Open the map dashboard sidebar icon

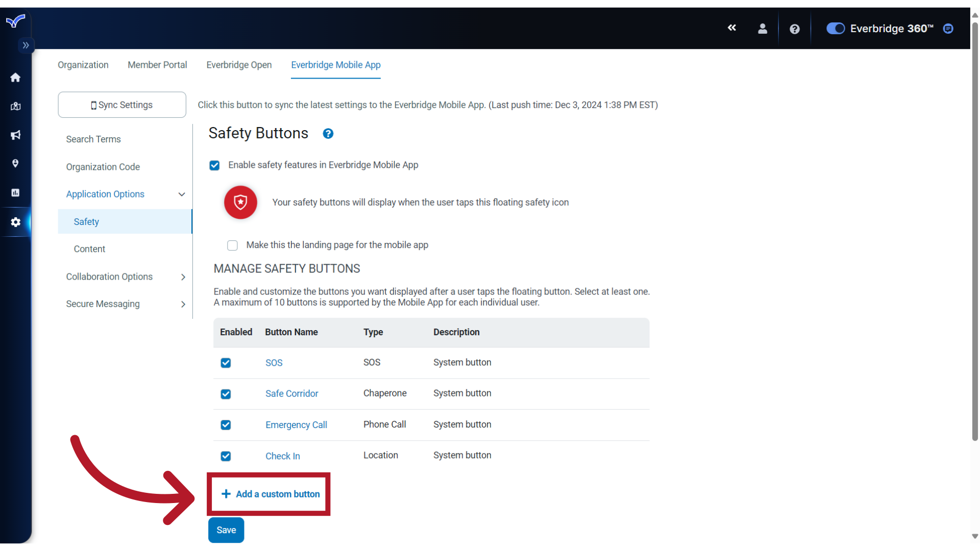tap(15, 106)
